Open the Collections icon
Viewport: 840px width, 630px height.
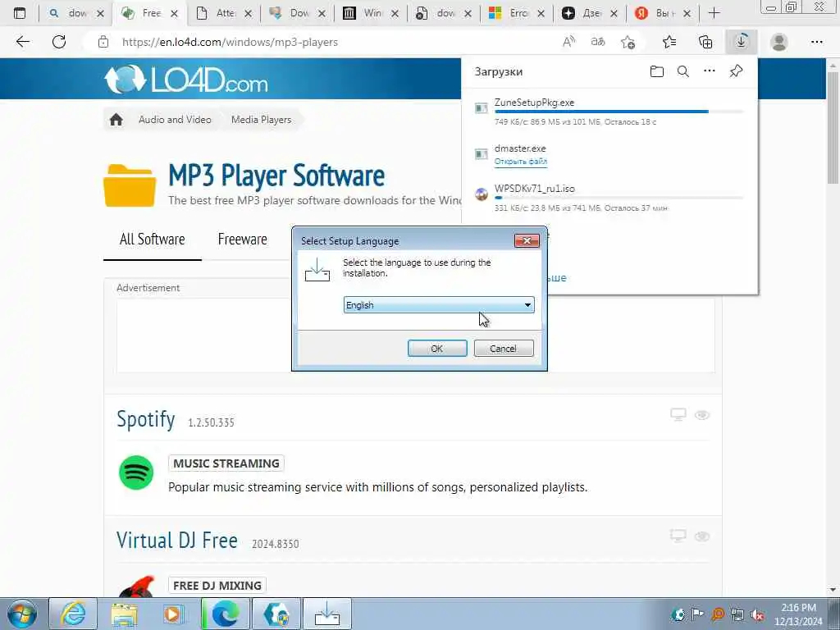(x=705, y=42)
